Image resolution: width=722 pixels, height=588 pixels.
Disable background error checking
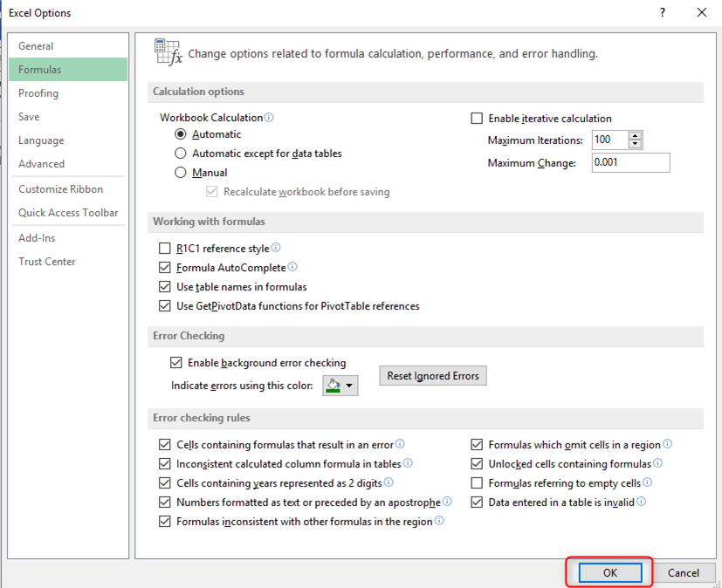point(175,363)
